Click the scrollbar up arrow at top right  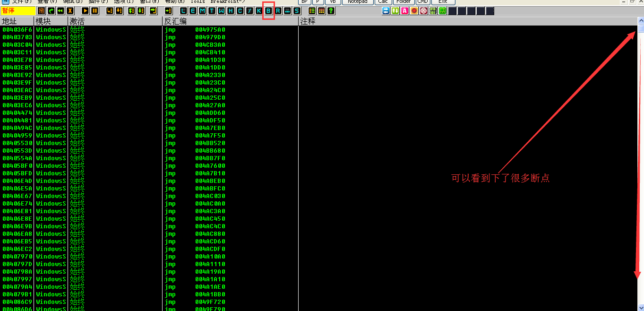click(x=641, y=21)
